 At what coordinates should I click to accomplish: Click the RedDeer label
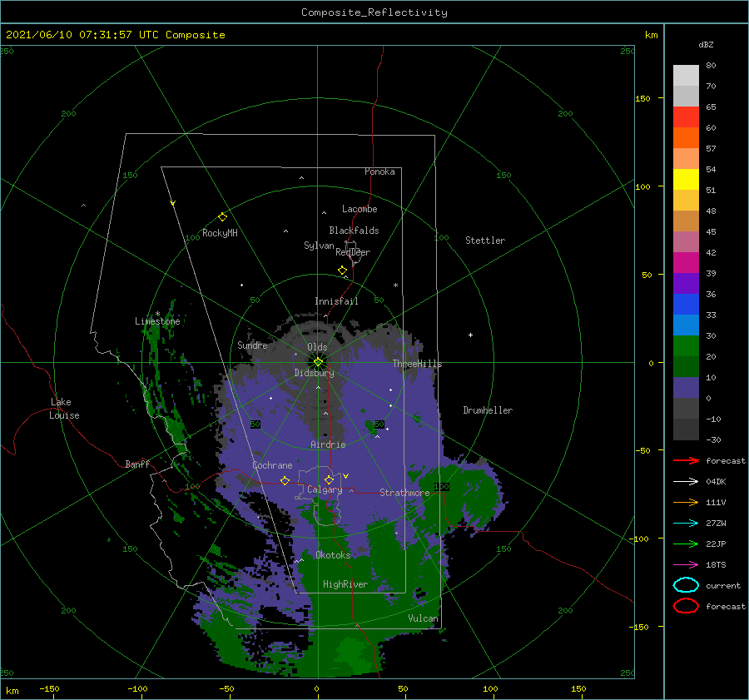353,252
